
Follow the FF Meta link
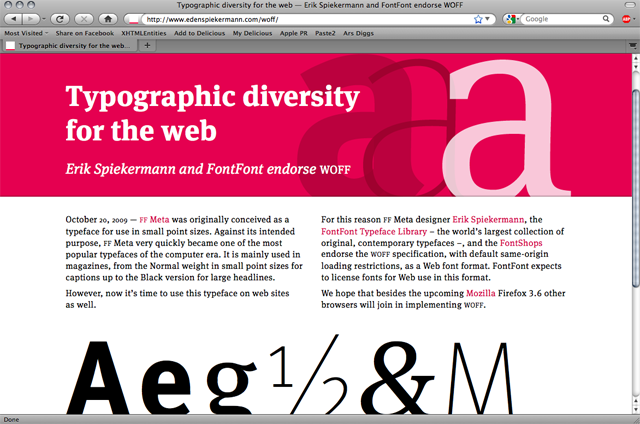coord(154,220)
